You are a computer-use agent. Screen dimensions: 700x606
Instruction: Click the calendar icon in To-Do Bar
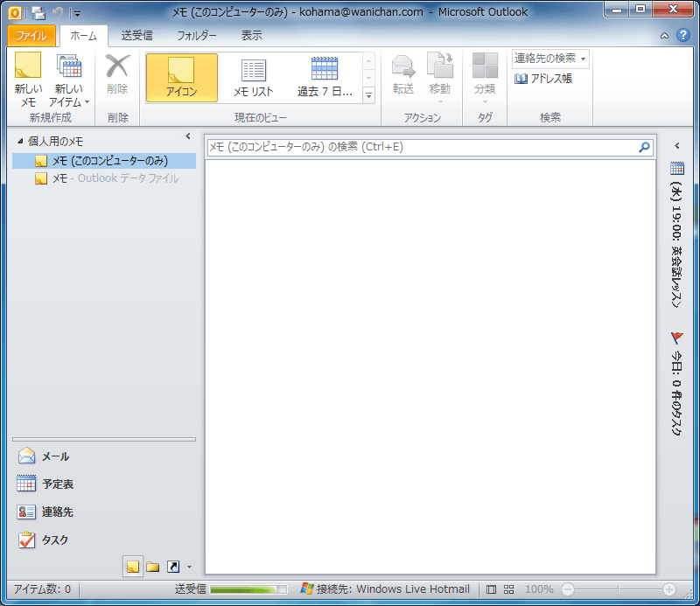(677, 169)
